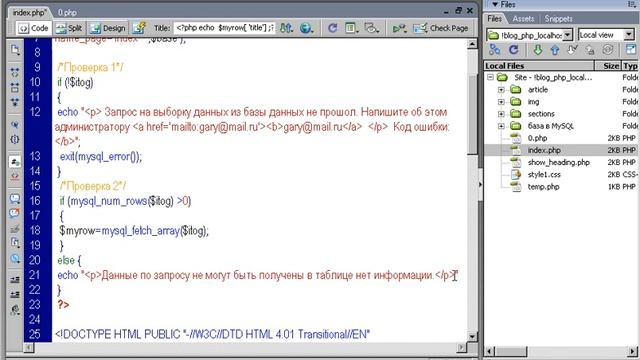Click the Synchronize icon

pyautogui.click(x=608, y=50)
